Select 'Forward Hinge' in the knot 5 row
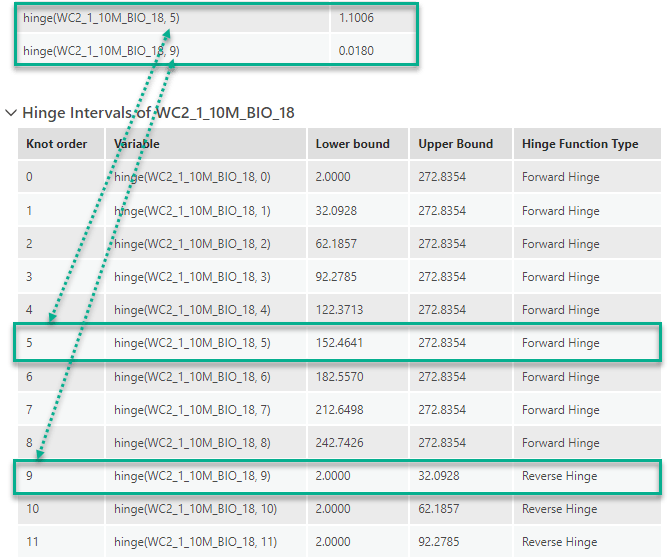Viewport: 670px width, 559px height. click(561, 343)
